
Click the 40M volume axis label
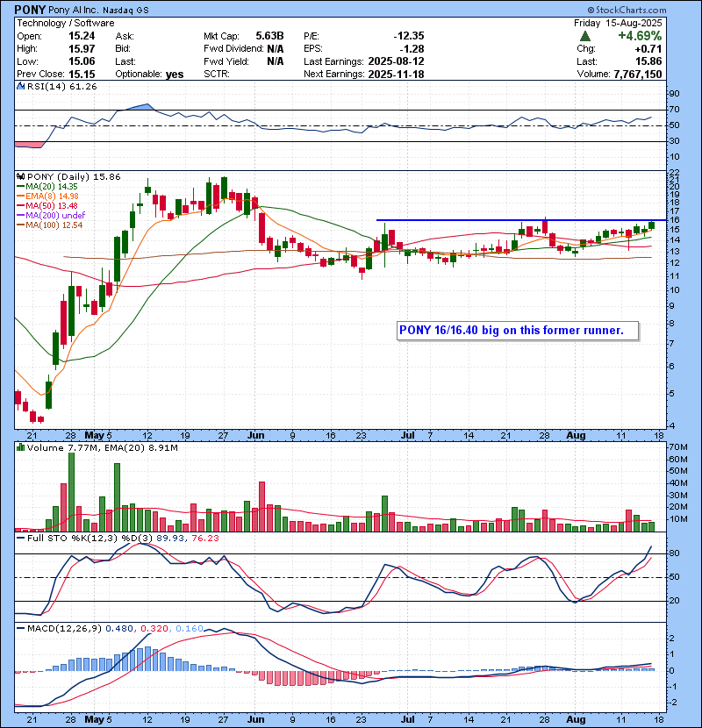point(677,483)
